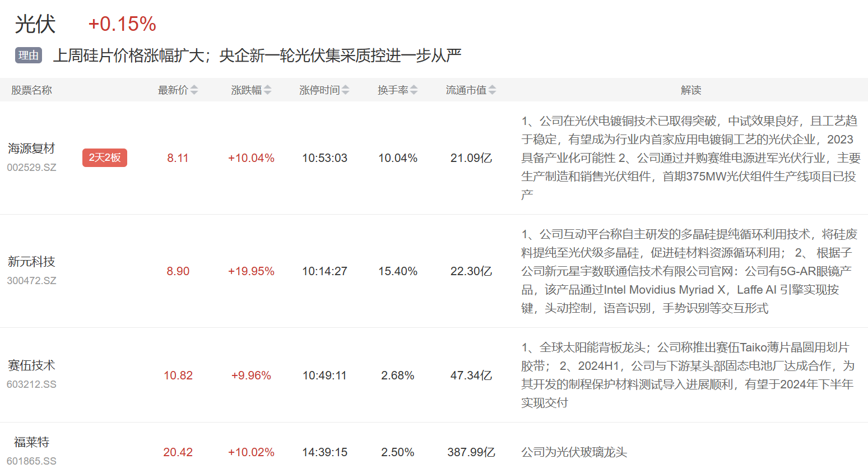Click 新元科技's +19.95% change value
This screenshot has height=473, width=868.
pos(251,271)
